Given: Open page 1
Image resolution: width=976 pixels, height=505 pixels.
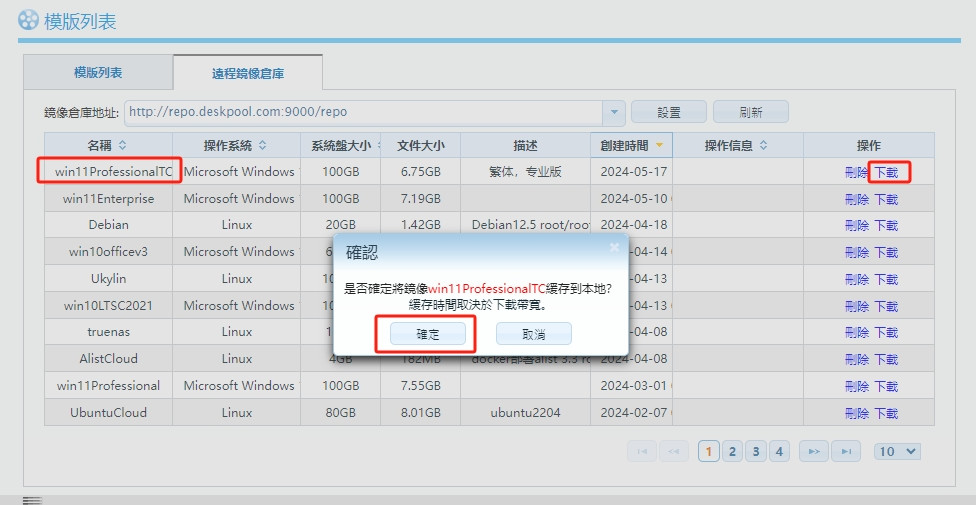Looking at the screenshot, I should click(709, 451).
